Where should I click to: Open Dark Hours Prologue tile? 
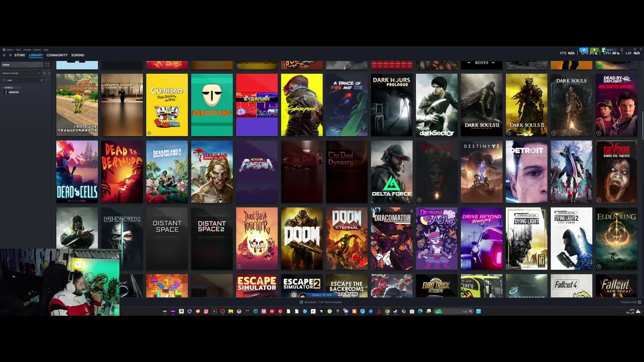(x=392, y=105)
